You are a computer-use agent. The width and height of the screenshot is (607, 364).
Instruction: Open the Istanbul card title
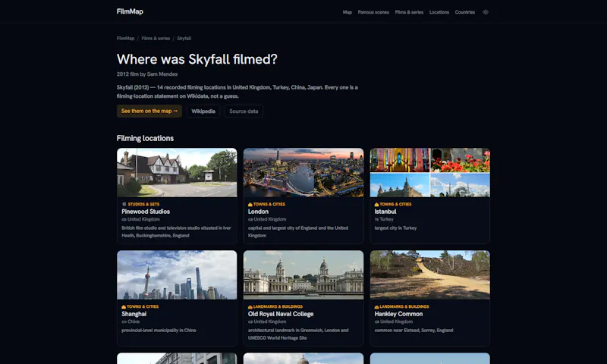(385, 212)
